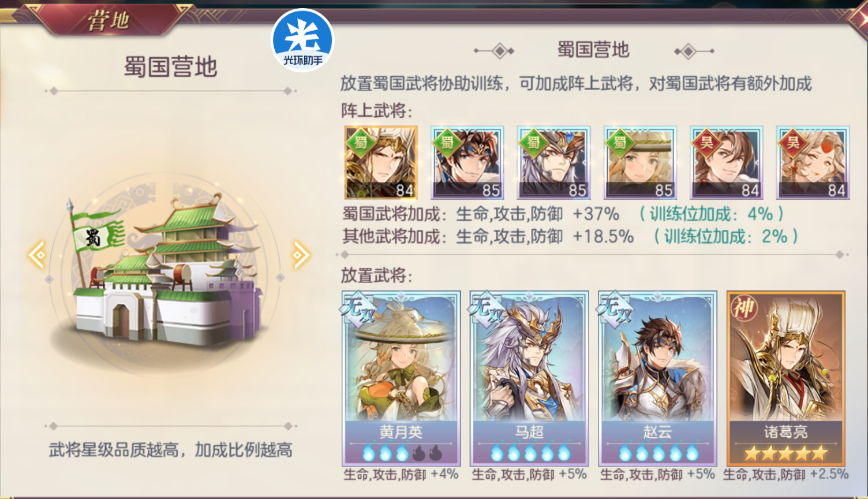
Task: Tap 诸葛亮's gold star rating row
Action: point(785,453)
